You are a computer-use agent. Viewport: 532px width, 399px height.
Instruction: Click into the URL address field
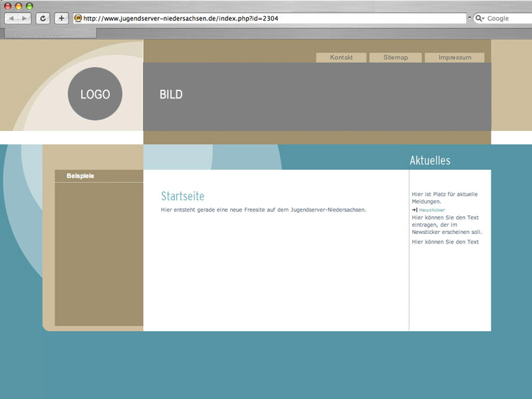[266, 19]
